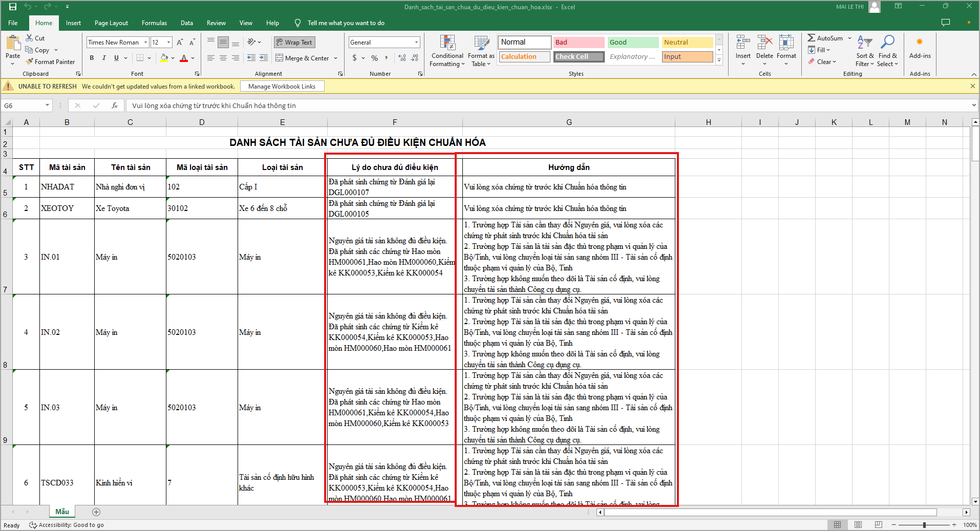The width and height of the screenshot is (980, 531).
Task: Switch to the Formulas tab
Action: (154, 23)
